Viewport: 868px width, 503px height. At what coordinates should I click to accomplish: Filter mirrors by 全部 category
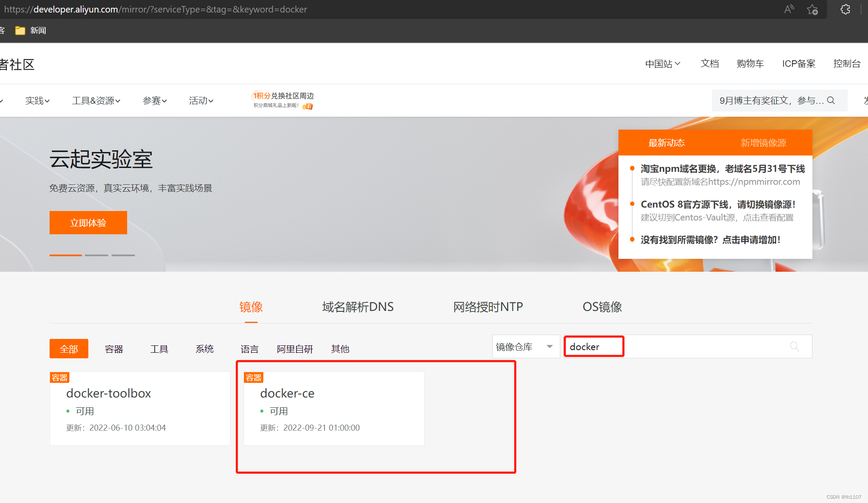69,348
